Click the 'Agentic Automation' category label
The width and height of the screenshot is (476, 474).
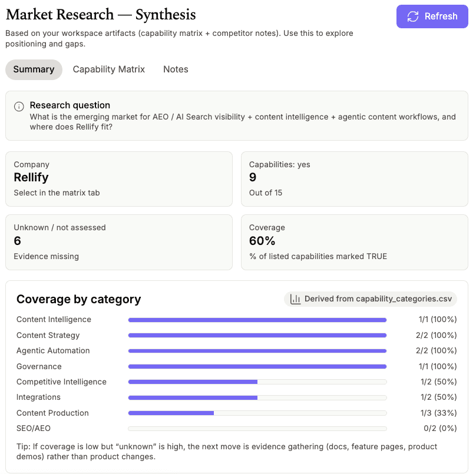click(x=53, y=351)
